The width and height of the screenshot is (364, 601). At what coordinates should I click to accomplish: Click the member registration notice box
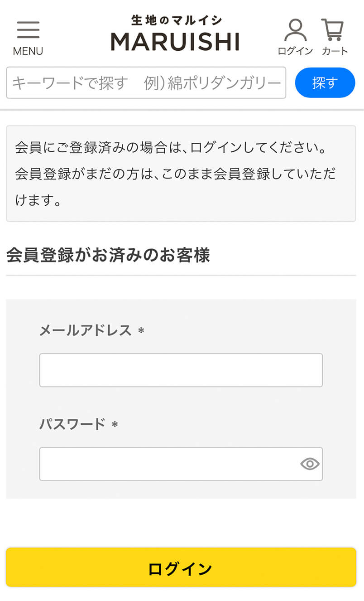point(181,174)
